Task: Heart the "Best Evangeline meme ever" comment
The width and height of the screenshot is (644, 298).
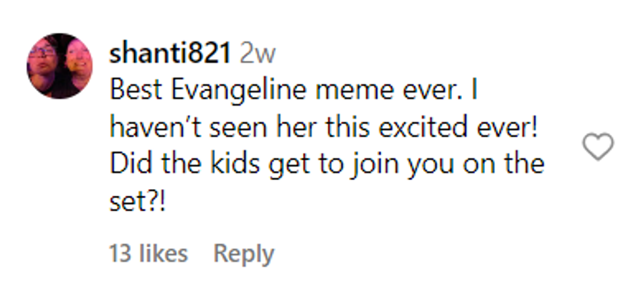Action: coord(598,146)
